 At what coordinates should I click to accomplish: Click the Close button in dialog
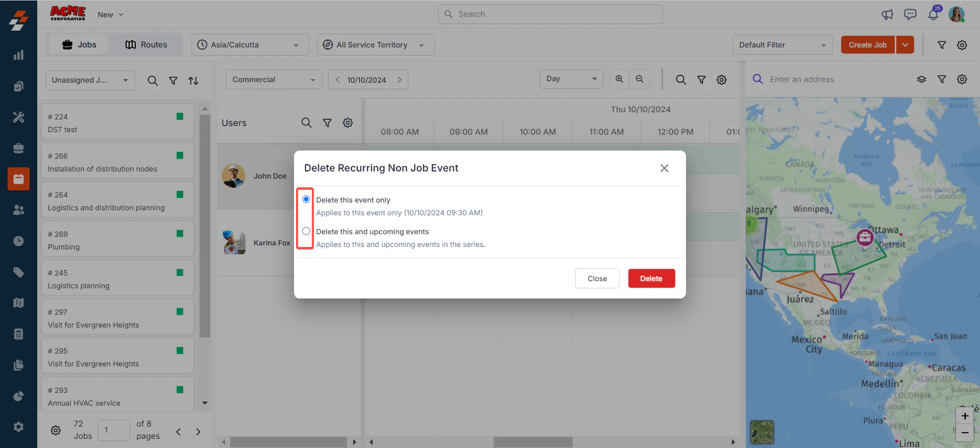pyautogui.click(x=597, y=279)
